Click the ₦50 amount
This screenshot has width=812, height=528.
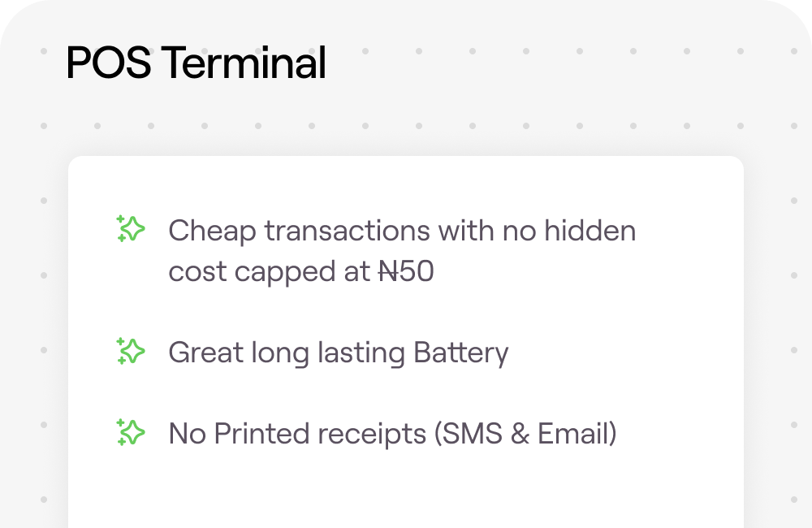[406, 271]
